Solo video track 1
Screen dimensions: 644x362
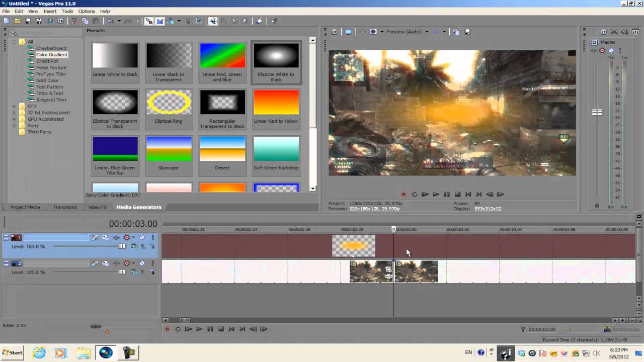coord(152,237)
